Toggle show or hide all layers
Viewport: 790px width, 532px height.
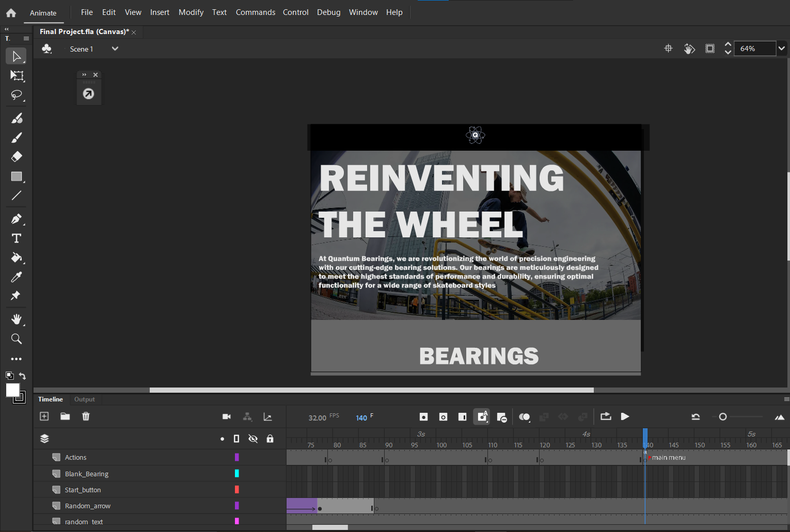tap(253, 439)
